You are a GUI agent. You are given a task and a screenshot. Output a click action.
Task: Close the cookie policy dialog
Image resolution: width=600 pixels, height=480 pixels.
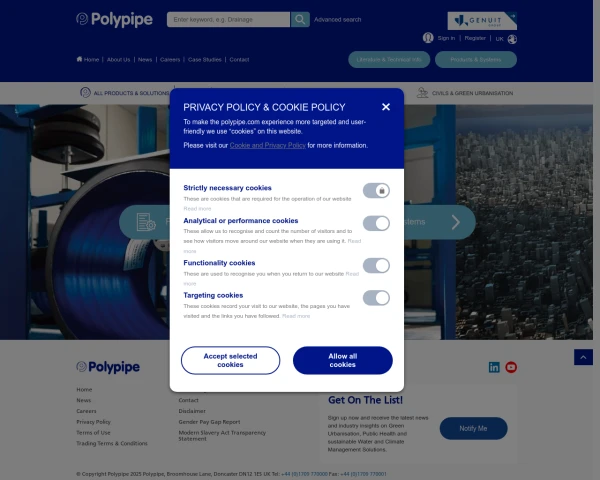click(386, 107)
